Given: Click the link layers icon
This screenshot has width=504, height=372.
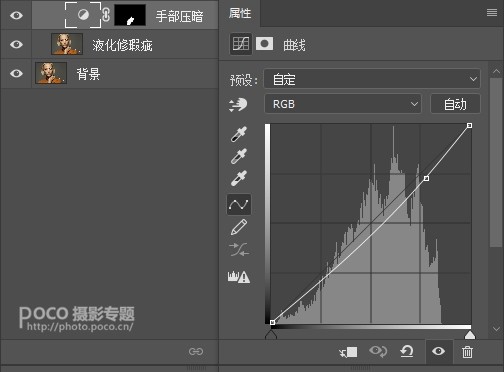Looking at the screenshot, I should pyautogui.click(x=196, y=351).
